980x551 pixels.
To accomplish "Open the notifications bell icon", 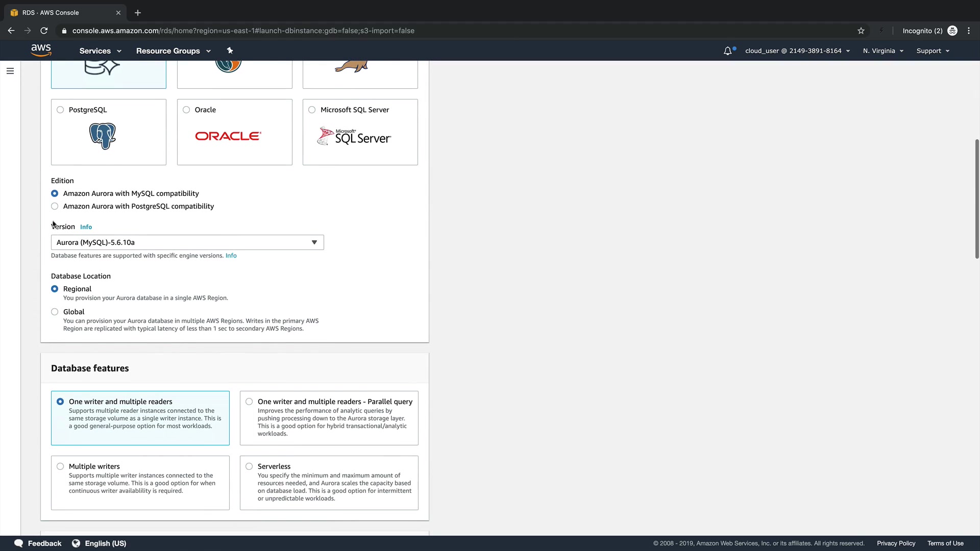I will tap(727, 51).
